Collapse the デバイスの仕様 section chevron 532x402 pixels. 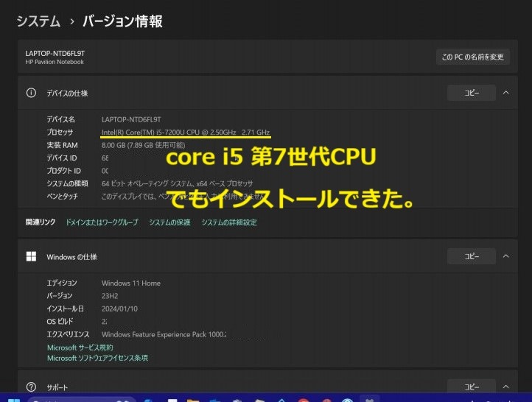coord(506,93)
